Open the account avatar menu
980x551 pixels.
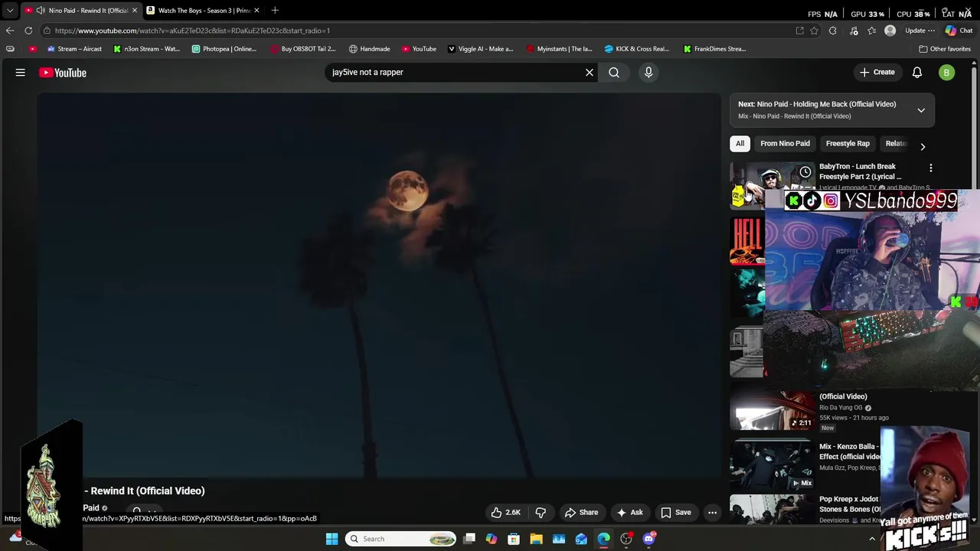pos(947,73)
